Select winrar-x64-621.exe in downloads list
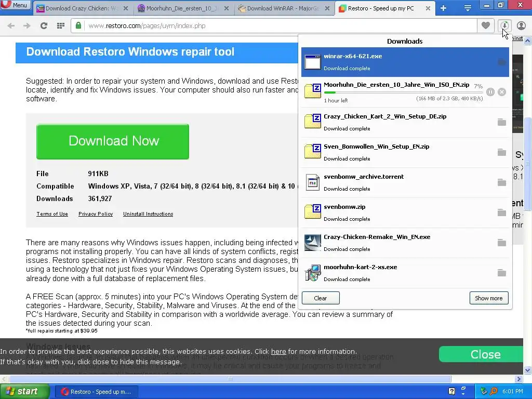The image size is (532, 399). tap(405, 62)
